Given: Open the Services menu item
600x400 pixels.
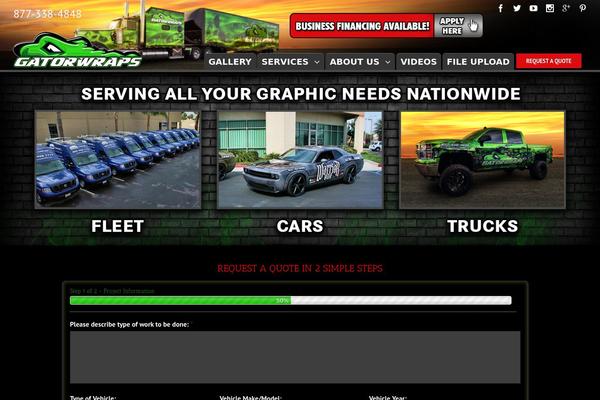Looking at the screenshot, I should point(285,62).
